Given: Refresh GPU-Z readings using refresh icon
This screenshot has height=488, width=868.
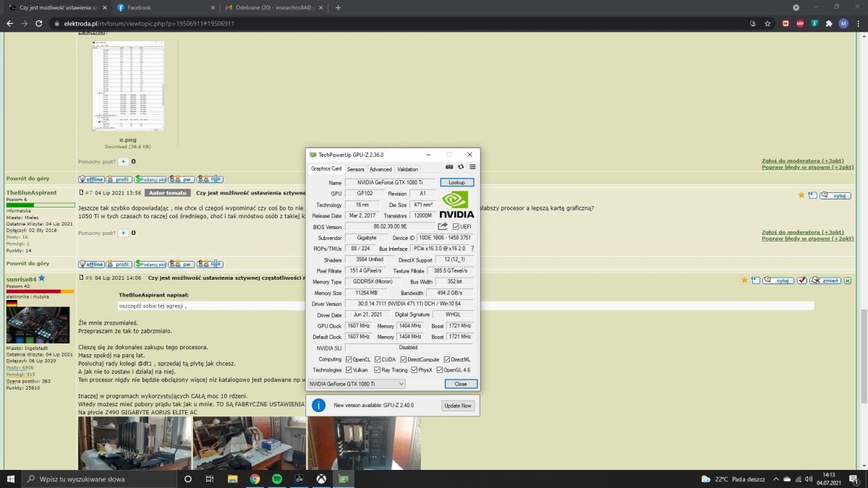Looking at the screenshot, I should tap(461, 167).
